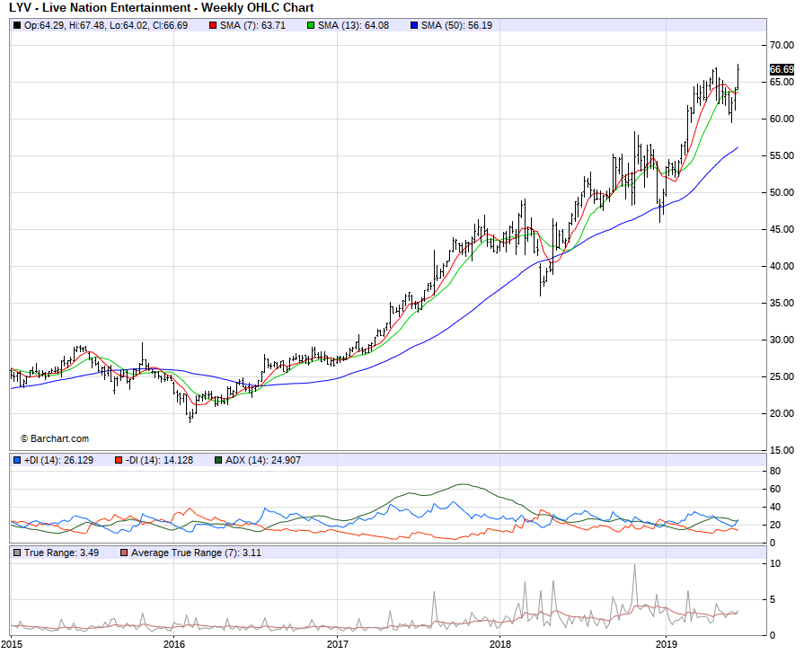Image resolution: width=804 pixels, height=672 pixels.
Task: Click the 45.00 price axis label
Action: (782, 229)
